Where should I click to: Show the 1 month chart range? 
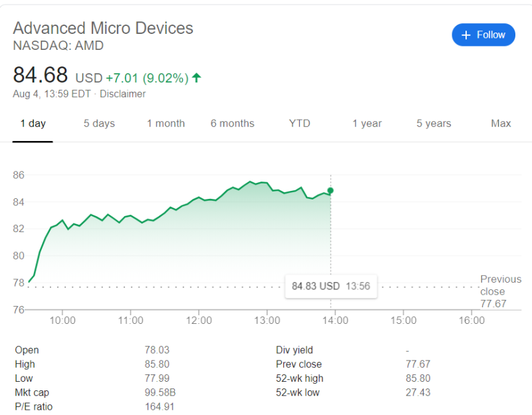[x=166, y=123]
